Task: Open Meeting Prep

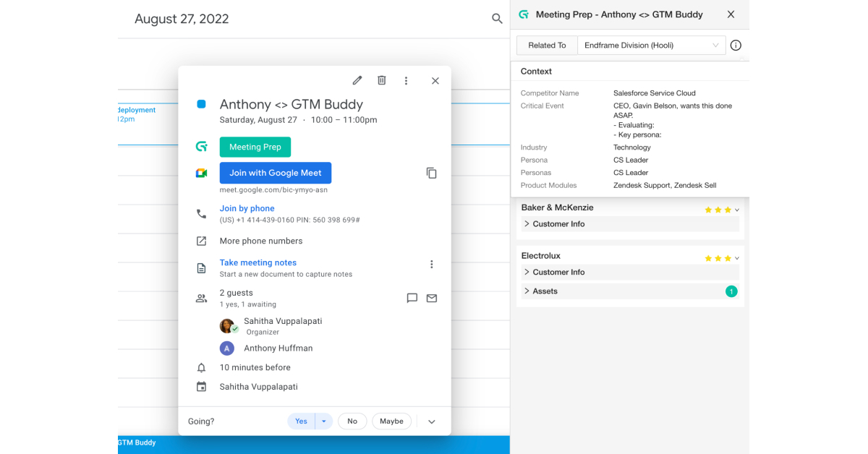Action: [255, 147]
